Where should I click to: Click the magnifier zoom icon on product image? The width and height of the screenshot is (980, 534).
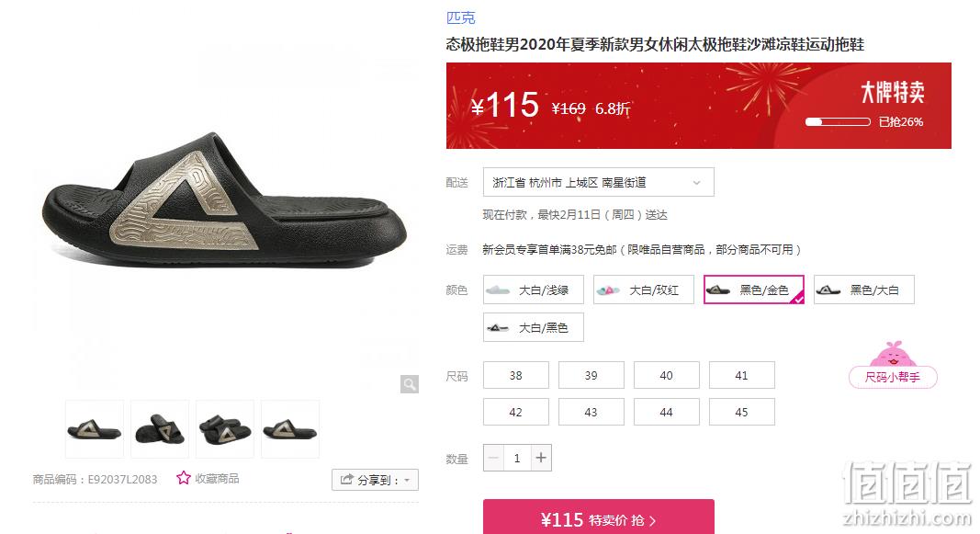click(x=410, y=384)
